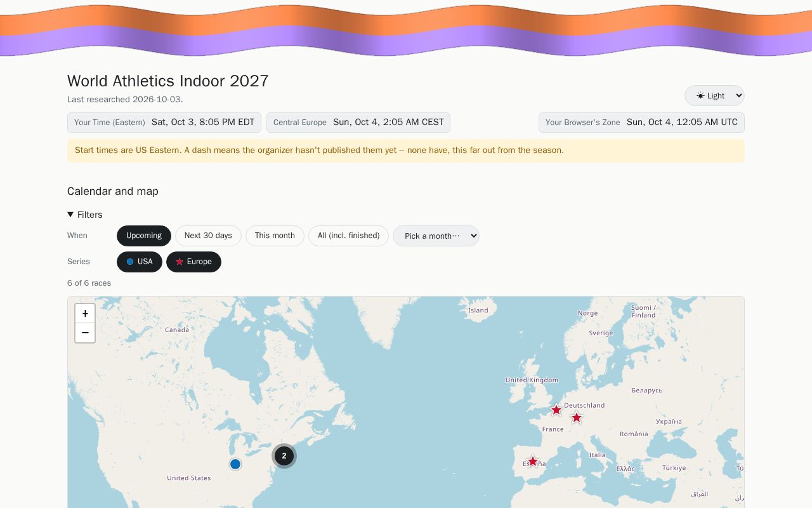Open the Light theme dropdown
This screenshot has height=508, width=812.
[714, 95]
